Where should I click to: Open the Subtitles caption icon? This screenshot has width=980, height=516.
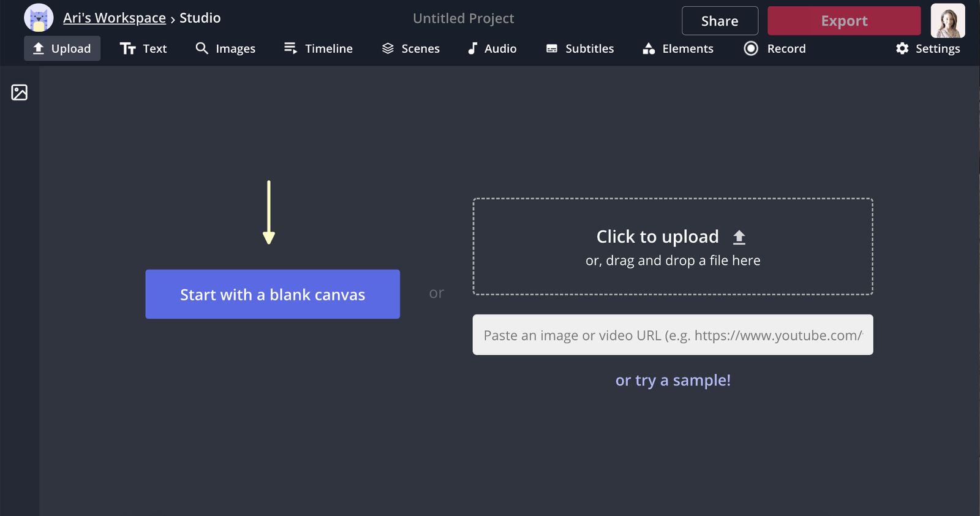[x=552, y=48]
